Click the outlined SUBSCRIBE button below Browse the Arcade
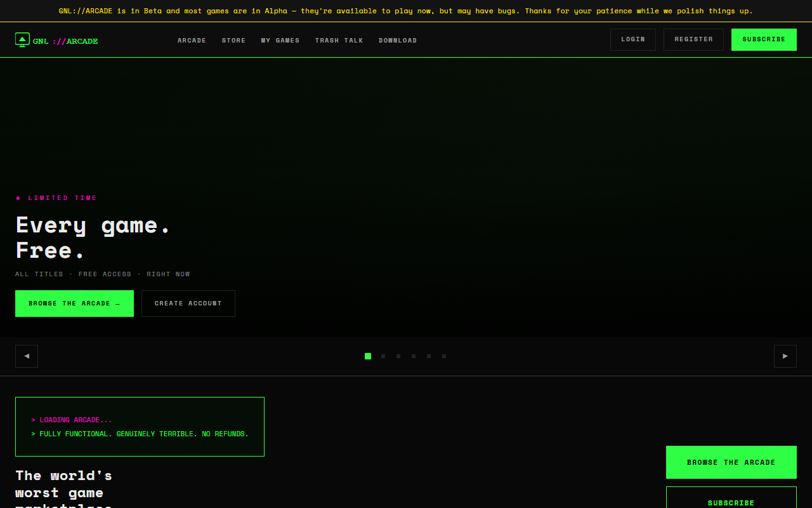This screenshot has width=812, height=508. tap(731, 498)
